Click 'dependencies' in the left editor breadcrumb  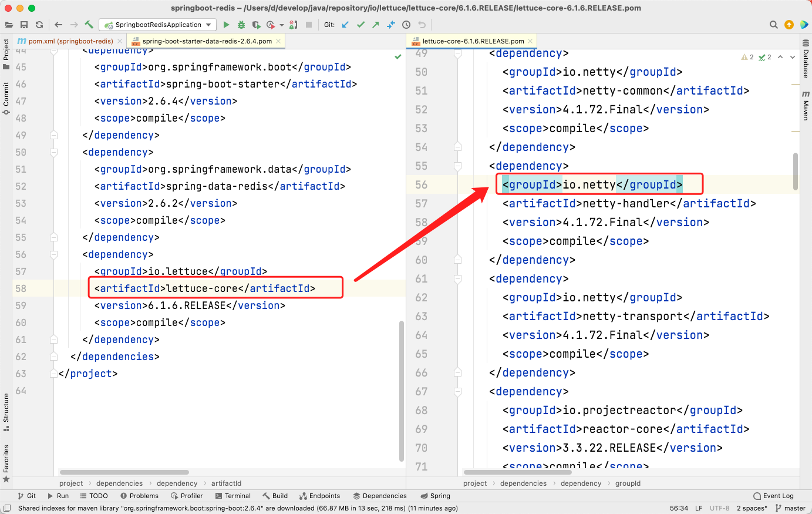(x=119, y=483)
